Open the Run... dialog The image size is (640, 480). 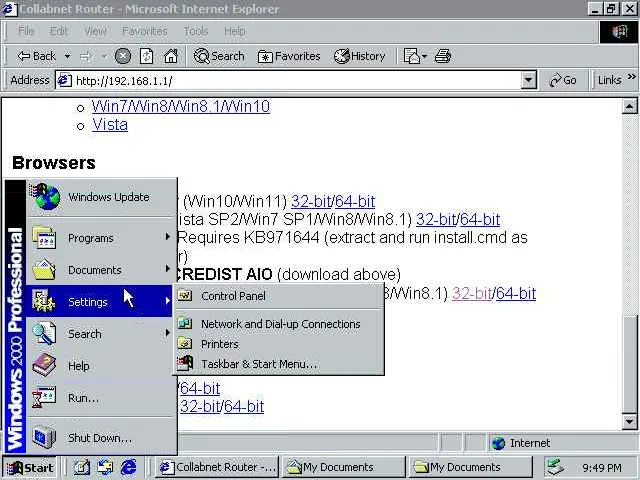point(101,398)
